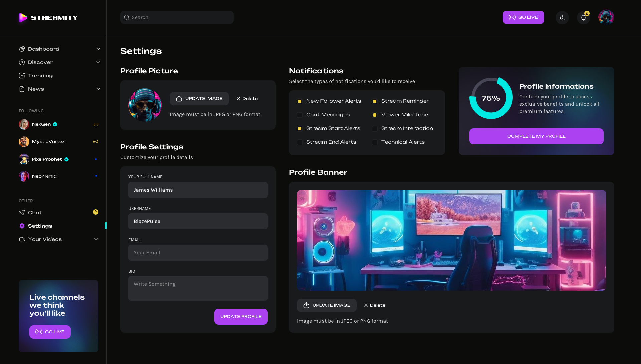The height and width of the screenshot is (364, 641).
Task: Disable Viewer Milestone notifications
Action: [x=375, y=115]
